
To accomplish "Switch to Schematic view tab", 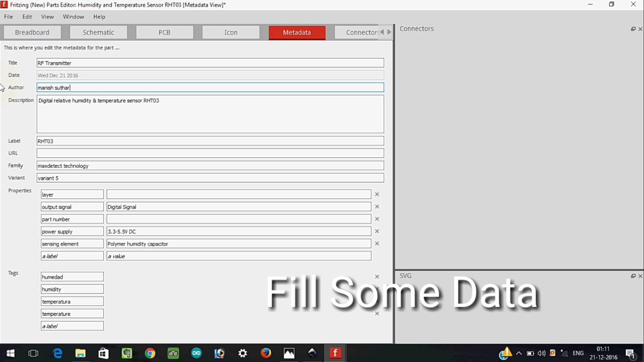I will pos(98,32).
